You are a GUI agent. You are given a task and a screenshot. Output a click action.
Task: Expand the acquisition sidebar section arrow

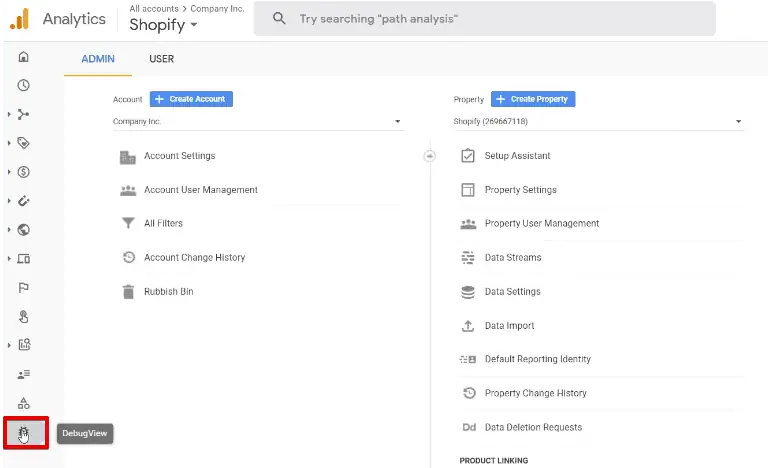point(9,114)
